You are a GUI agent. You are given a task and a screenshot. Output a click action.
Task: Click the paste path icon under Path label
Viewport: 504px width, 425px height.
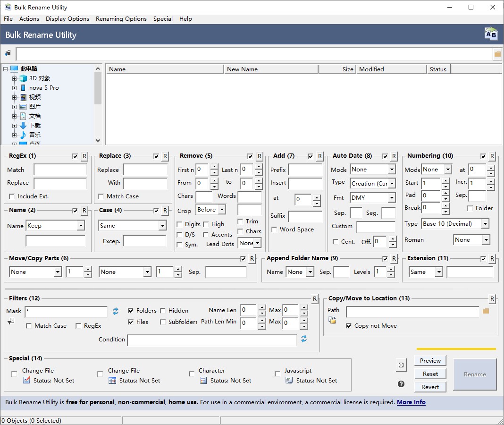click(332, 320)
